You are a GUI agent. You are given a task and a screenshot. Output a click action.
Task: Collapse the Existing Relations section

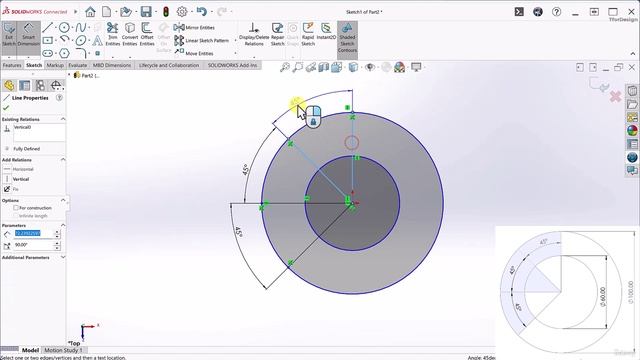point(63,119)
